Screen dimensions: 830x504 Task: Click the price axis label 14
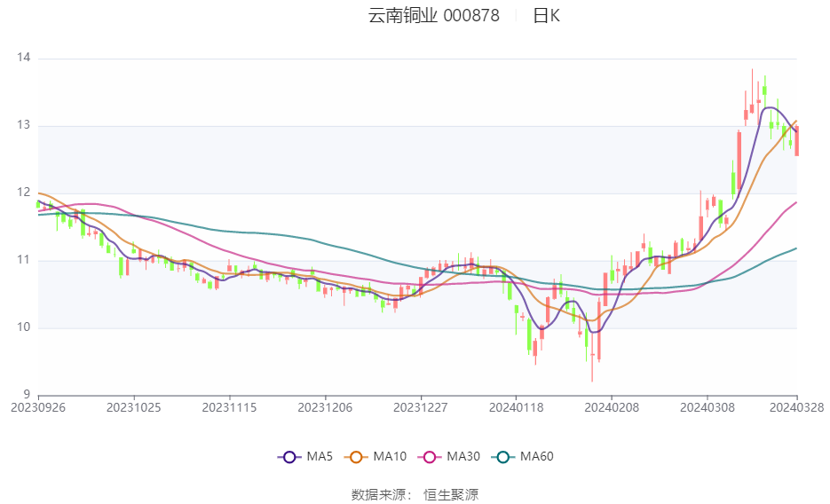click(23, 58)
